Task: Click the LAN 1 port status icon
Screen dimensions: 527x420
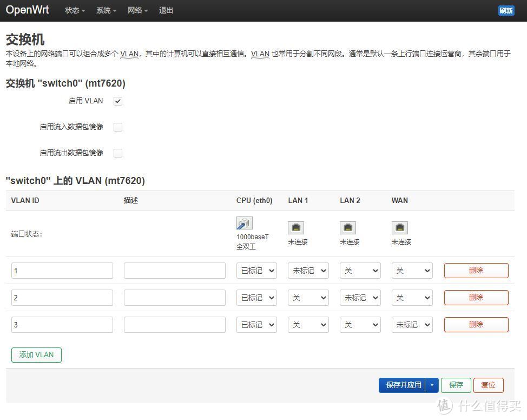Action: 295,227
